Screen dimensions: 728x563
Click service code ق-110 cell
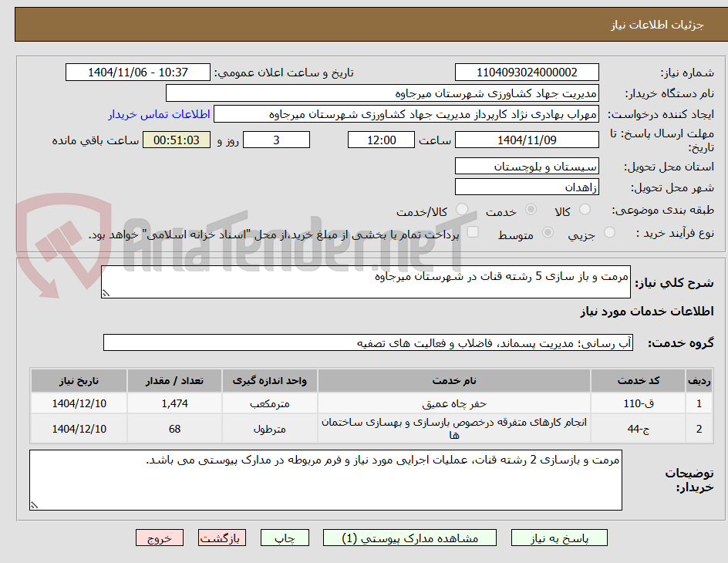pos(638,403)
